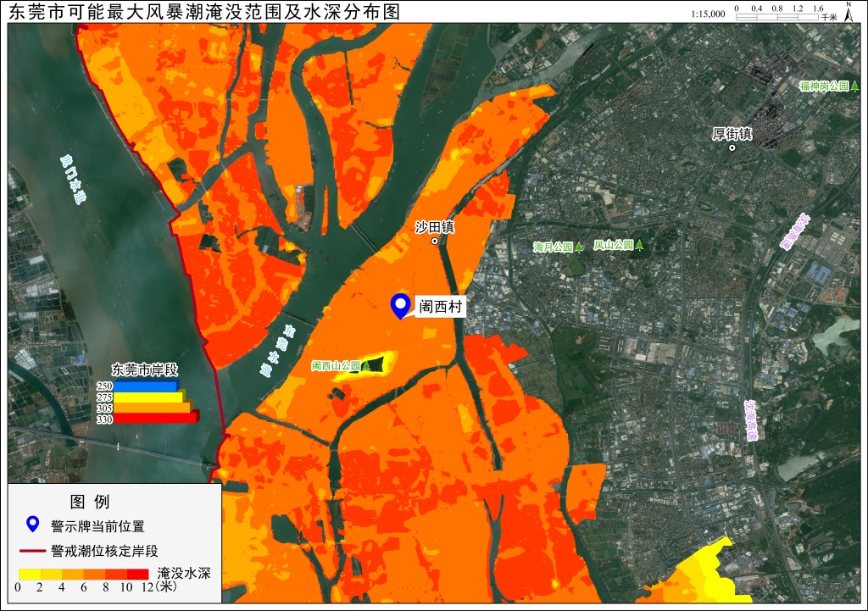Screen dimensions: 868x611
Task: Click the 警戒潮位核定岸段 legend text
Action: click(104, 551)
